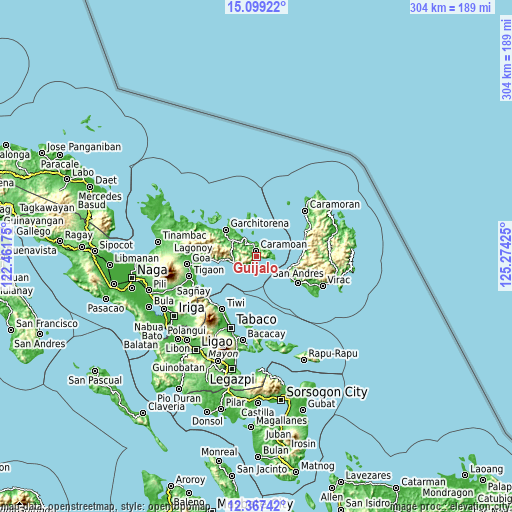Click the right longitude 125.27425° label
Screen dimensions: 512x512
[x=505, y=255]
